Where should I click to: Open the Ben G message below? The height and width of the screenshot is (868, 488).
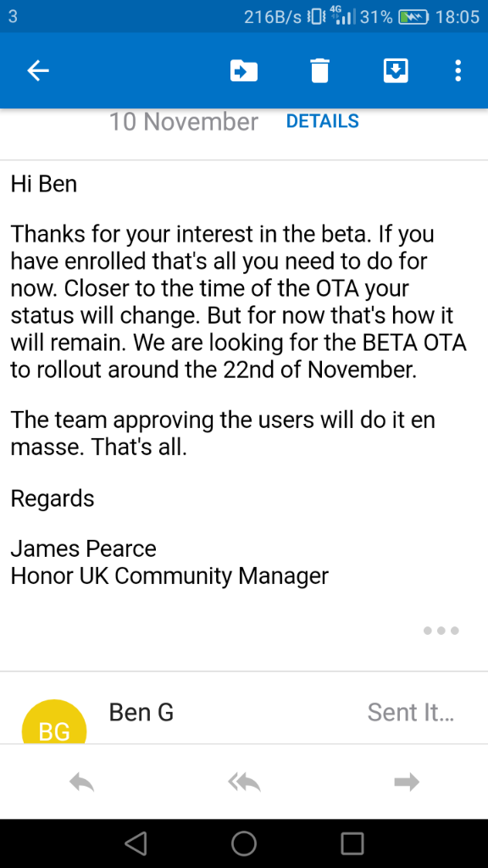244,712
